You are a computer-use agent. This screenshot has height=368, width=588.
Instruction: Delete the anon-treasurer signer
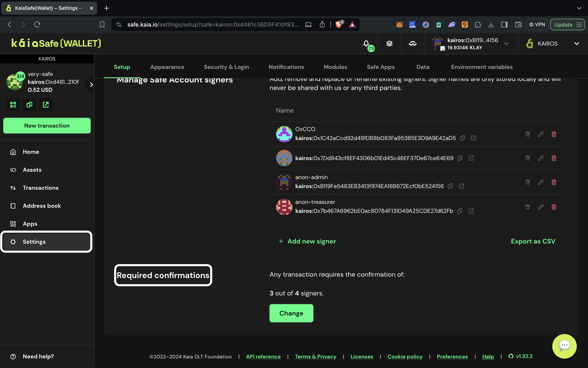pos(554,207)
